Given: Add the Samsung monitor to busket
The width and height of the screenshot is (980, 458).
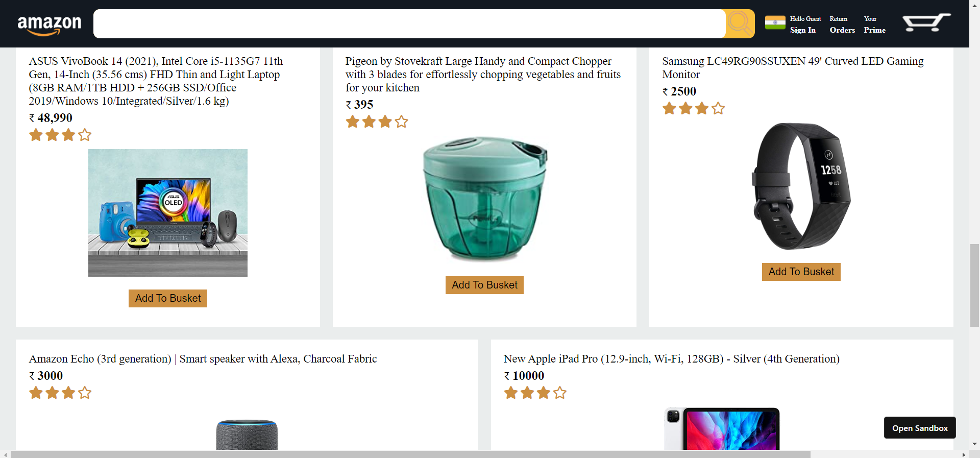Looking at the screenshot, I should [801, 272].
